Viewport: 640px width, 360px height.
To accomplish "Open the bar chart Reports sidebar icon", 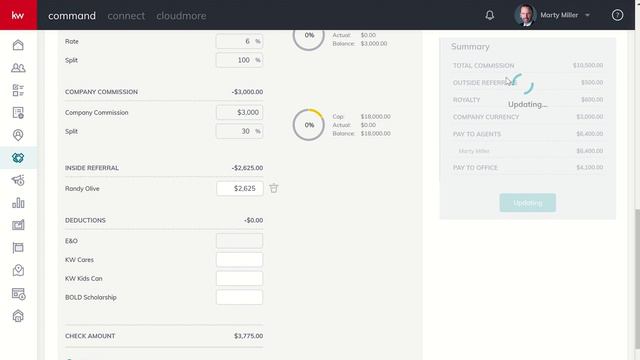I will [18, 203].
